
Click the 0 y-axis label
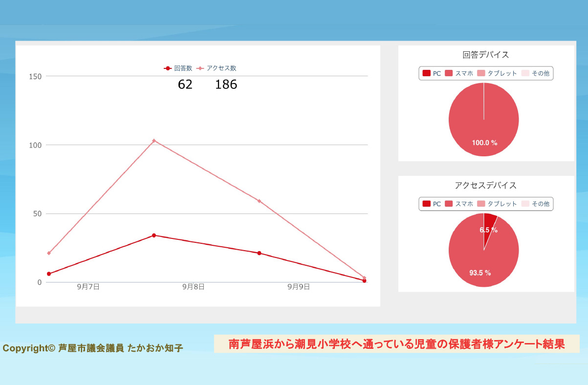[40, 282]
